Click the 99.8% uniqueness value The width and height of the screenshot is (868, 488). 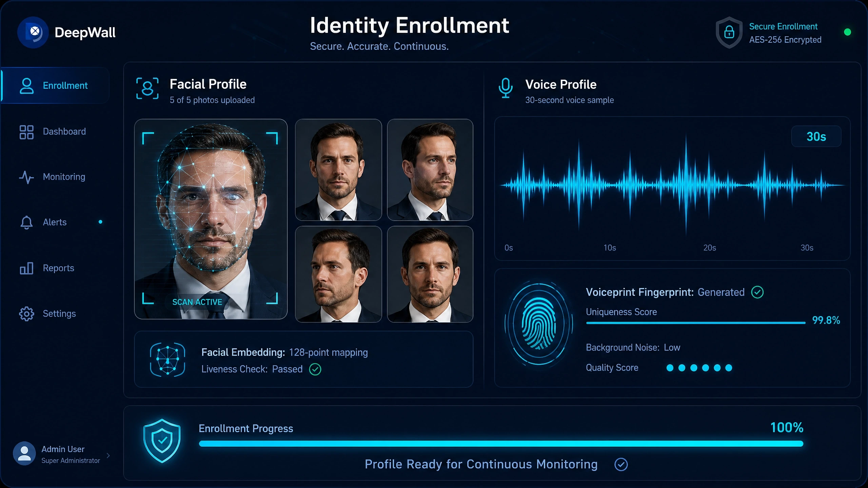point(826,320)
